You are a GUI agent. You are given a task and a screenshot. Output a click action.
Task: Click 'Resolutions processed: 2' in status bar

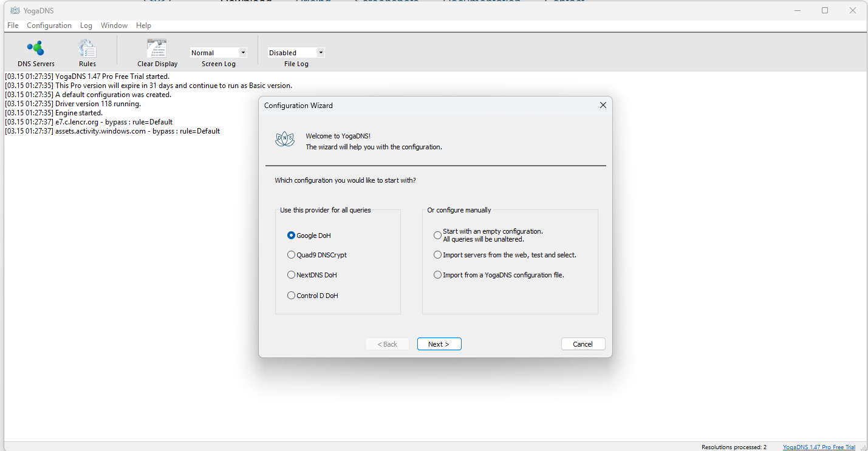click(734, 447)
